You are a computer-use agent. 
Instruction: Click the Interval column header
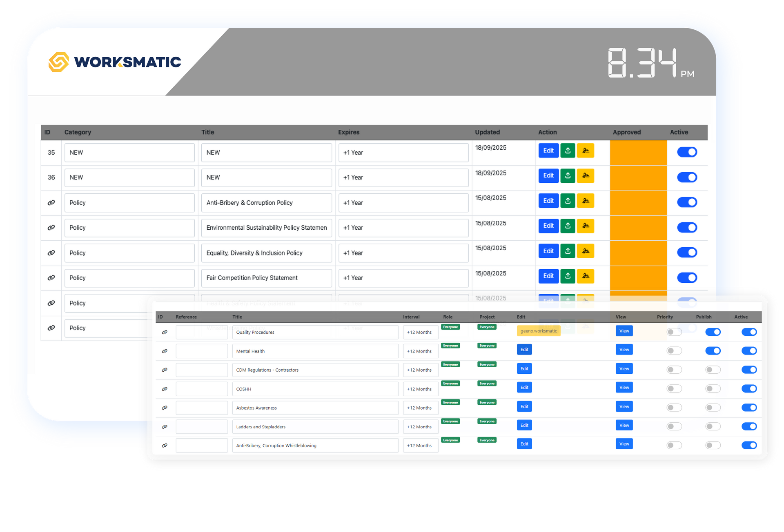(x=411, y=317)
